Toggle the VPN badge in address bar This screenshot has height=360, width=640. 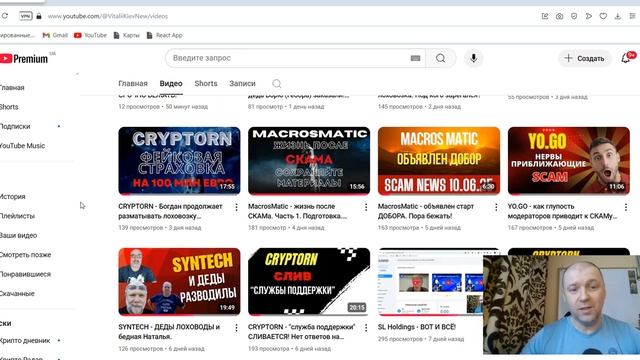(26, 16)
